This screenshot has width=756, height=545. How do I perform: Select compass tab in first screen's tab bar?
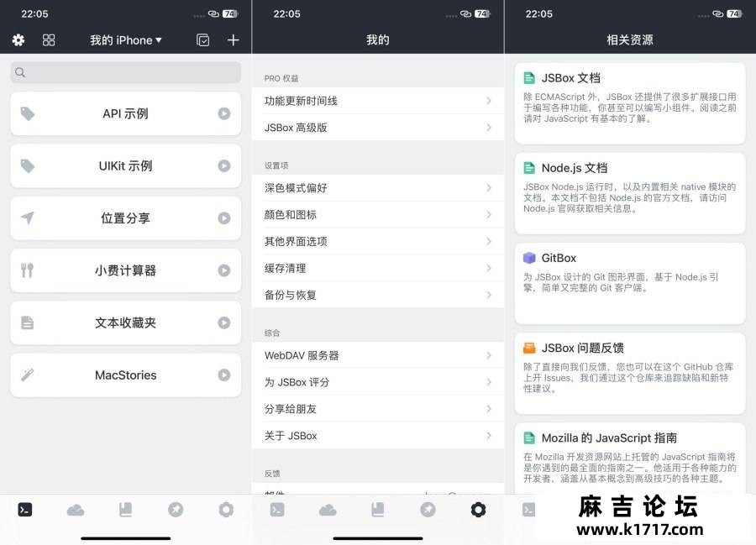pyautogui.click(x=176, y=510)
